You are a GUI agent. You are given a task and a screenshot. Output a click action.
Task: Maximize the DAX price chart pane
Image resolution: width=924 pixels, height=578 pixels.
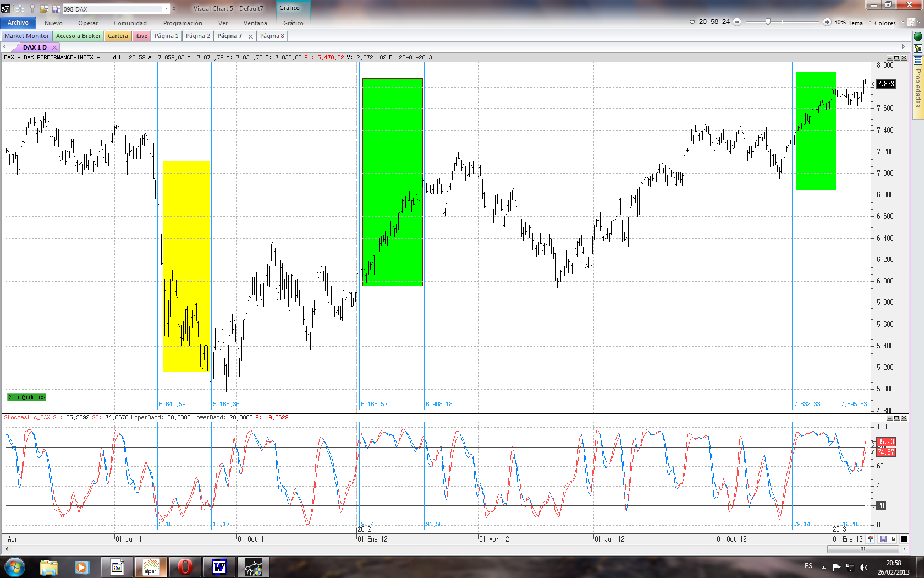tap(897, 58)
